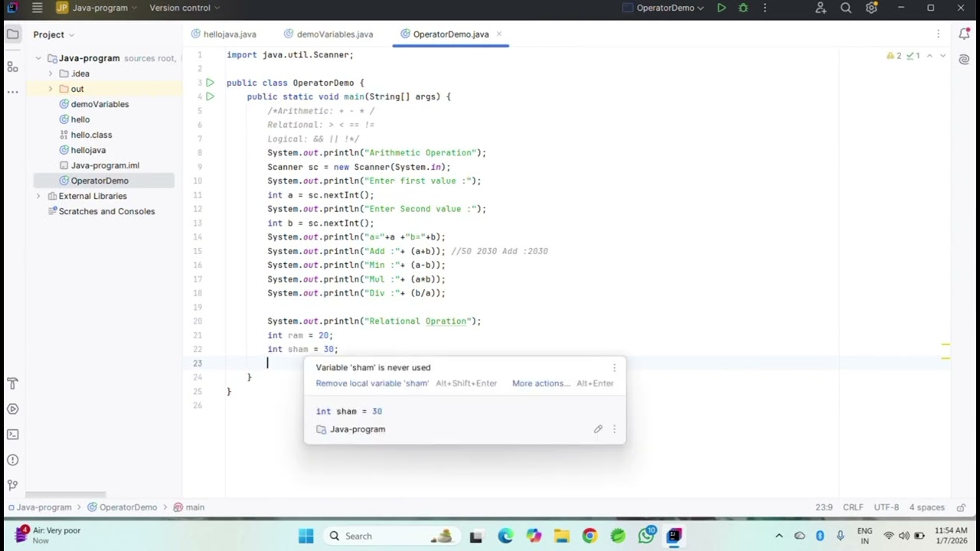
Task: Open the Java-program project dropdown
Action: point(96,8)
